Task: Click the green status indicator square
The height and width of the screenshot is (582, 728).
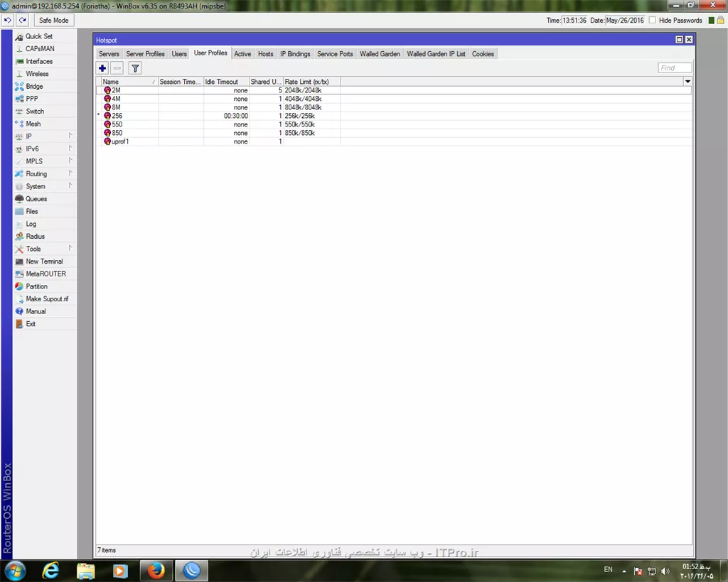Action: click(x=711, y=21)
